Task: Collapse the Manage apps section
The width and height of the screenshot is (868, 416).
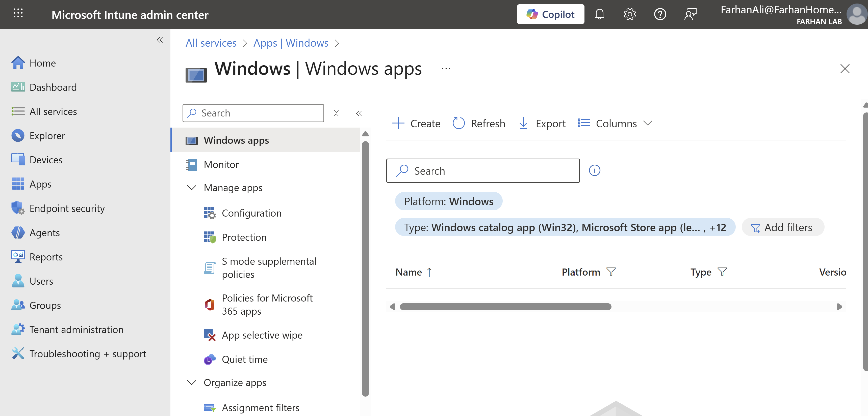Action: (191, 188)
